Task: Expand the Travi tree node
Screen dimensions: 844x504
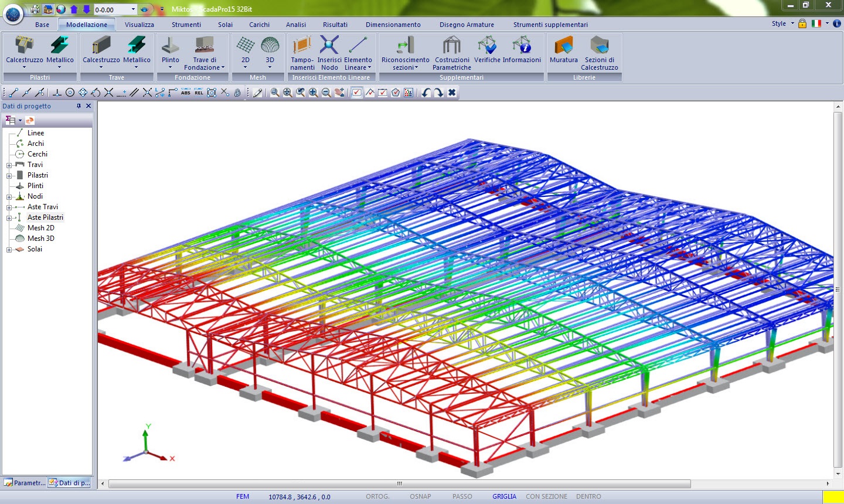Action: [9, 165]
